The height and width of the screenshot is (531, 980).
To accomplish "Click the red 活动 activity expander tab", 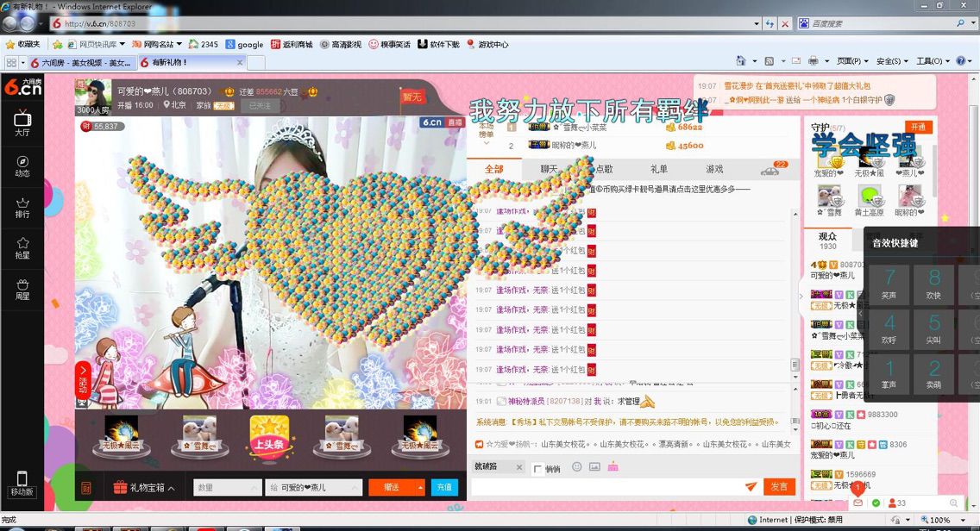I will [83, 380].
